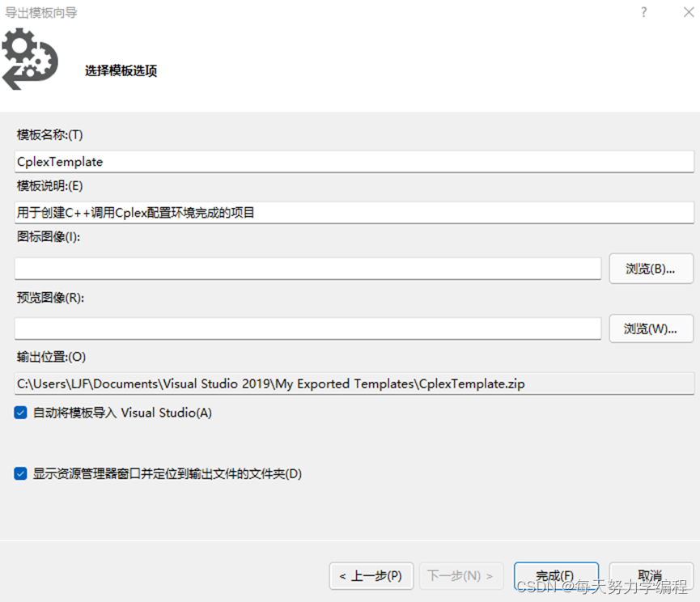The height and width of the screenshot is (602, 700).
Task: Click the empty 图标图像 input box
Action: [x=308, y=268]
